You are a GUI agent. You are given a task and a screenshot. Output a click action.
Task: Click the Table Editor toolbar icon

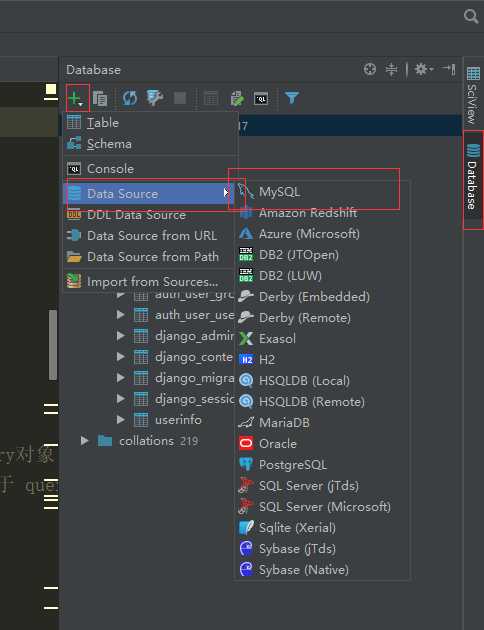coord(211,98)
